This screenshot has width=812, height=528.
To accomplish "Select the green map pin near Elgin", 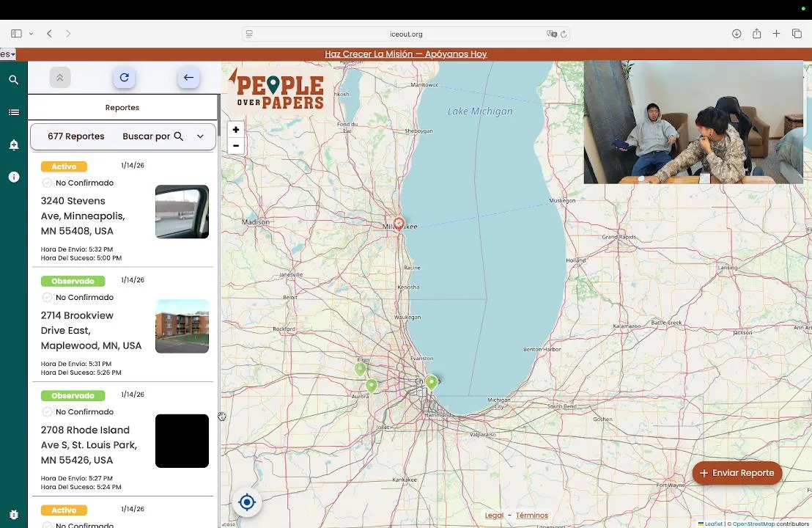I will tap(361, 369).
